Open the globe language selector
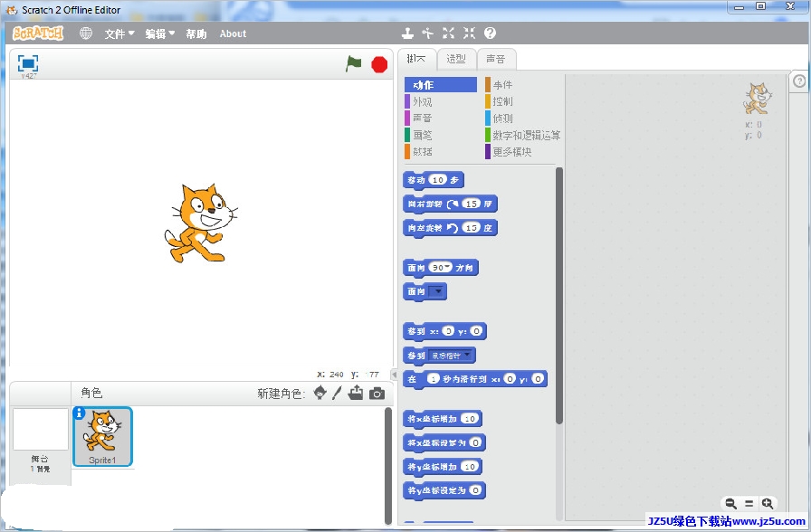The width and height of the screenshot is (811, 532). click(86, 33)
